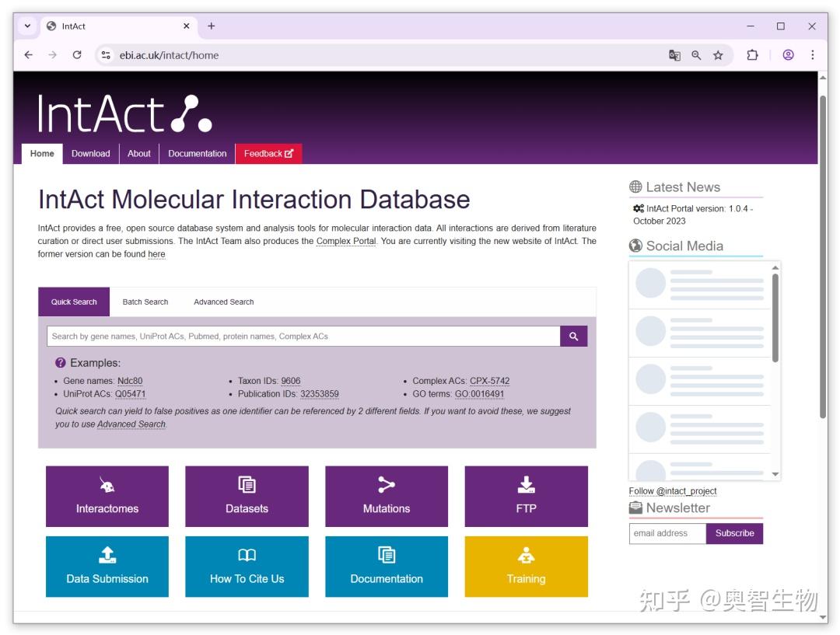This screenshot has width=840, height=635.
Task: Open the About menu item
Action: [x=138, y=154]
